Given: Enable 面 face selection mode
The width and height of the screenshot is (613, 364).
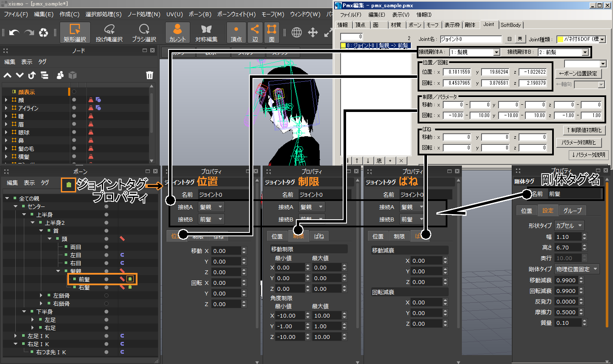Looking at the screenshot, I should point(272,33).
